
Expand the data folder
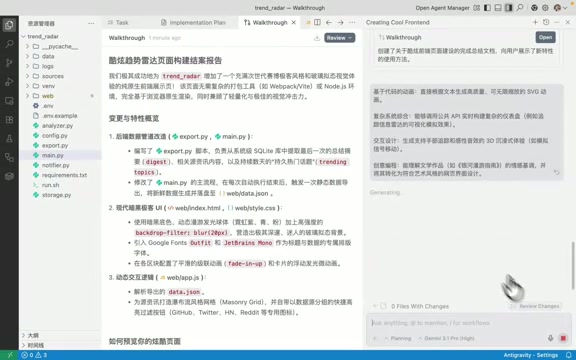(x=60, y=56)
